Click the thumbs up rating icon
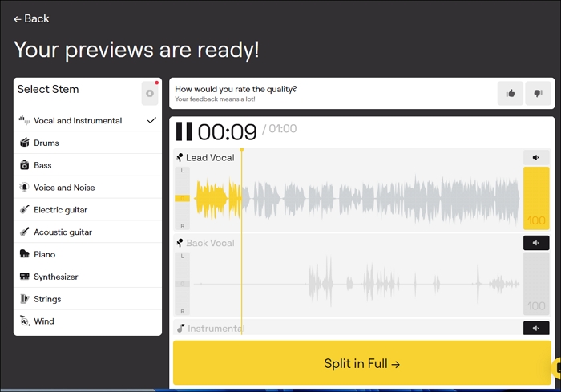Screen dimensions: 561x392 point(511,94)
